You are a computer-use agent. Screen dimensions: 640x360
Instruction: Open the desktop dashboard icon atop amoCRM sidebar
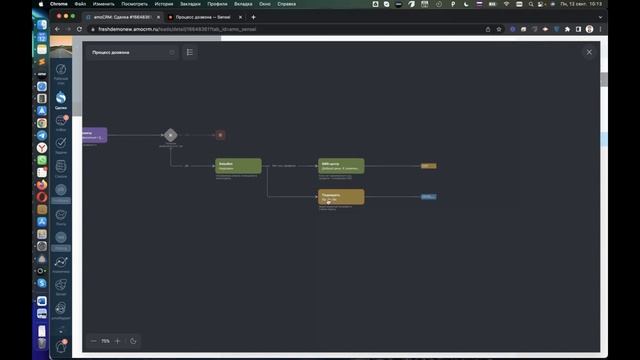(61, 73)
